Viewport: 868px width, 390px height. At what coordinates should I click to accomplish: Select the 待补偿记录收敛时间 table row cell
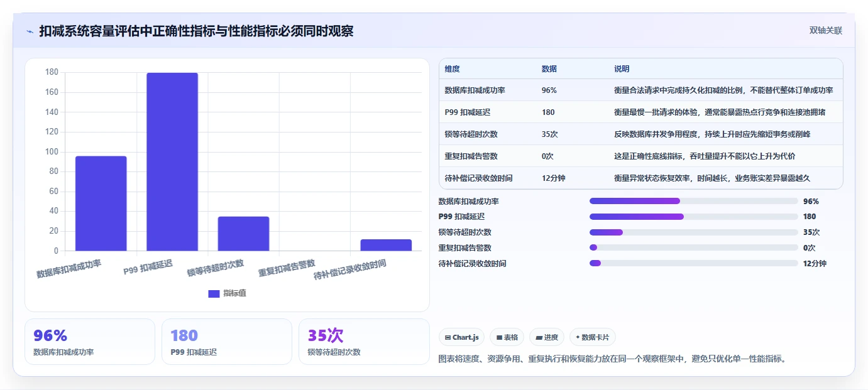(478, 178)
